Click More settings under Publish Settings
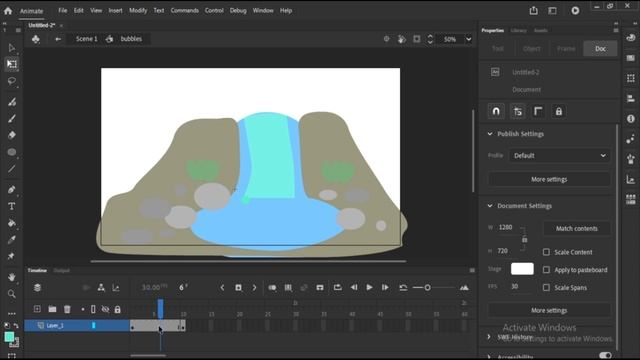The height and width of the screenshot is (360, 640). click(549, 179)
